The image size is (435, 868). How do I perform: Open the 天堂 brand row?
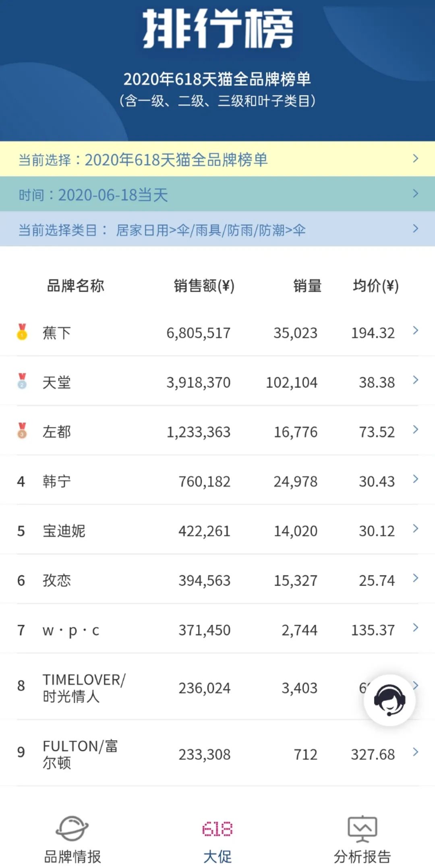pos(217,382)
